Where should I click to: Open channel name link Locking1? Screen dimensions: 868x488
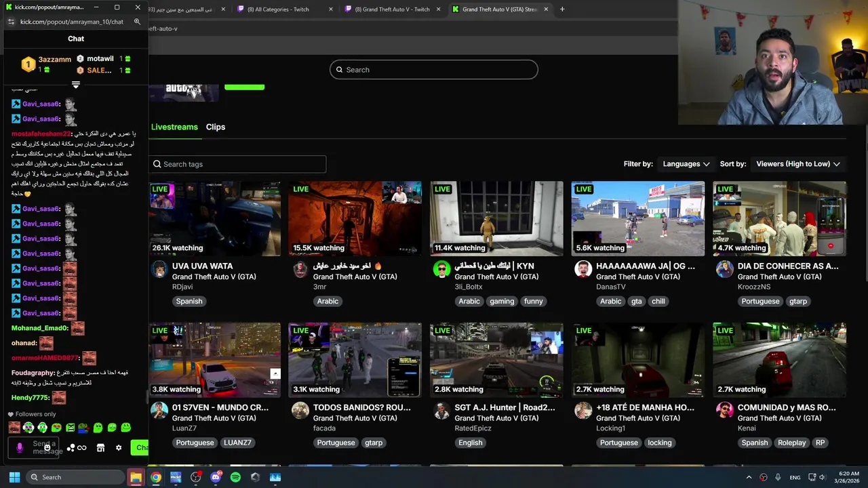point(610,428)
